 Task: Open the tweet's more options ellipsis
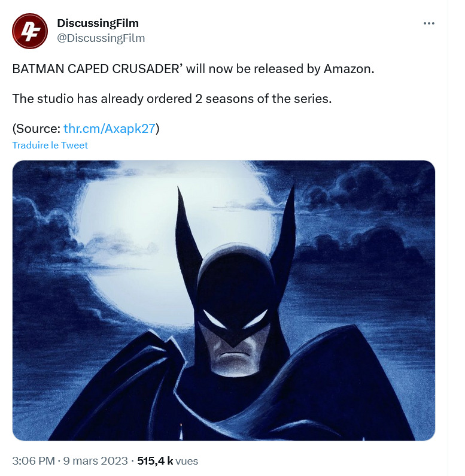pyautogui.click(x=428, y=23)
